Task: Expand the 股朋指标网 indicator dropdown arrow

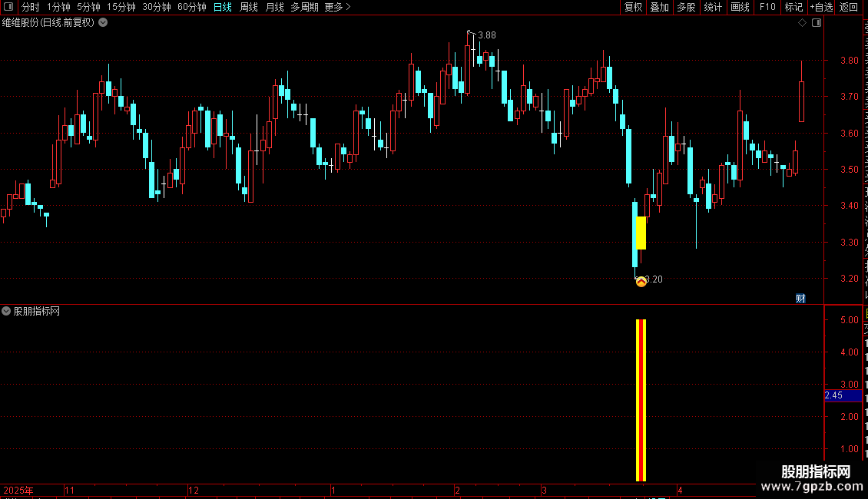Action: coord(6,312)
